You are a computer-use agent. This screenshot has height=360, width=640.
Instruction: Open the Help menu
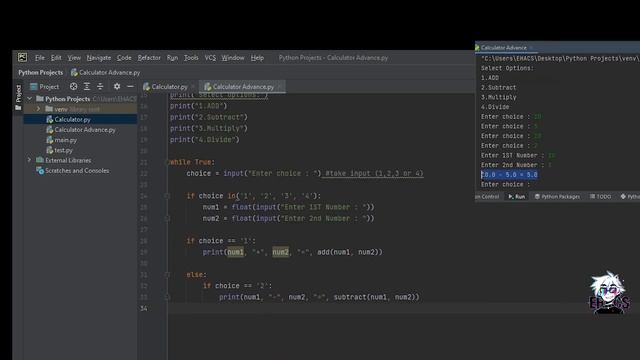(x=257, y=58)
